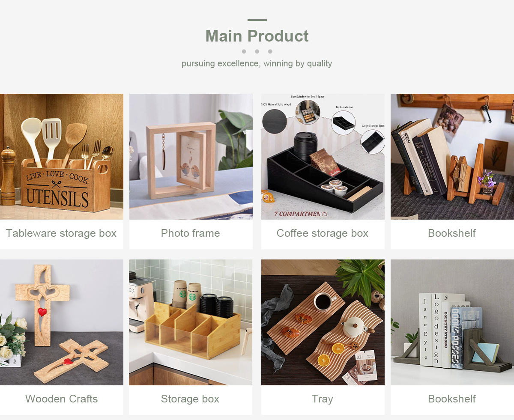Open the Wooden Crafts category
This screenshot has height=420, width=514.
(x=62, y=399)
